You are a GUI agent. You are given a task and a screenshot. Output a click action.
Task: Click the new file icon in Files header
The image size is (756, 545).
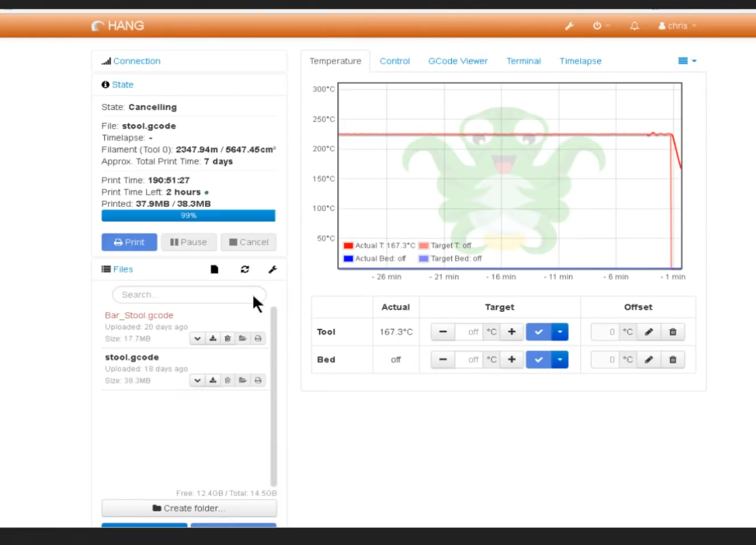tap(215, 269)
